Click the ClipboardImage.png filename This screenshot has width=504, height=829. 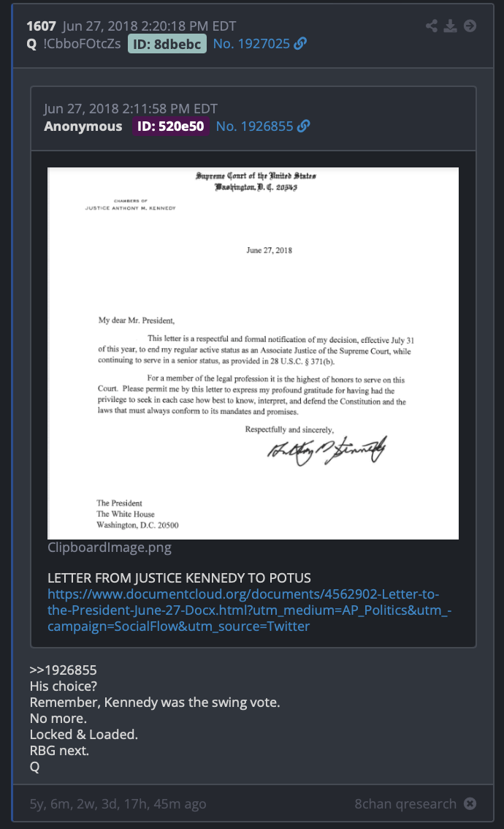[x=110, y=548]
